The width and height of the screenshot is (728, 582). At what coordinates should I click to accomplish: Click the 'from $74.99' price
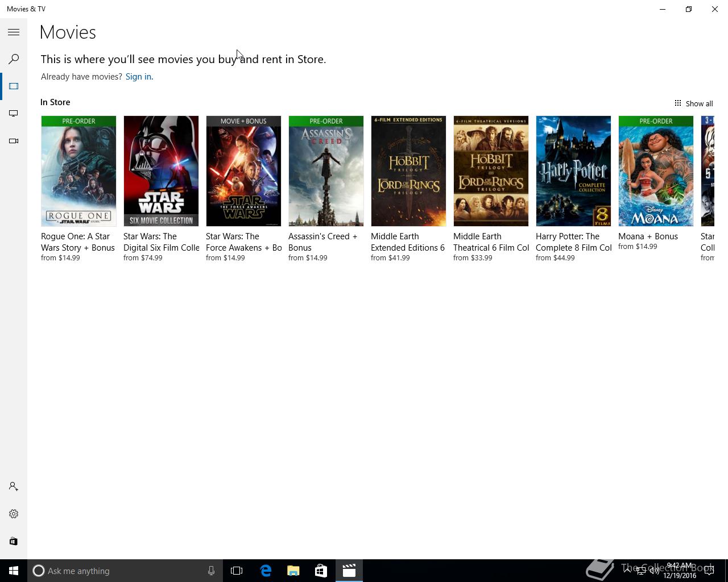[143, 258]
